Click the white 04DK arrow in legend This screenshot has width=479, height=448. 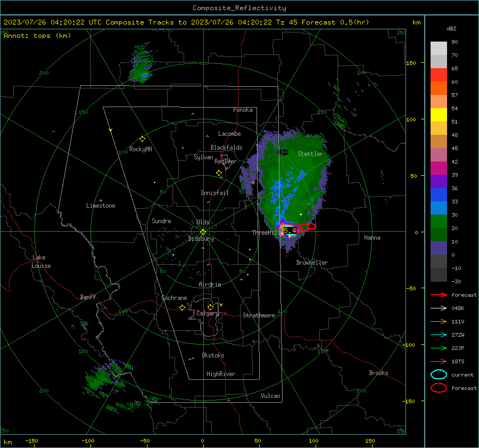(x=439, y=308)
